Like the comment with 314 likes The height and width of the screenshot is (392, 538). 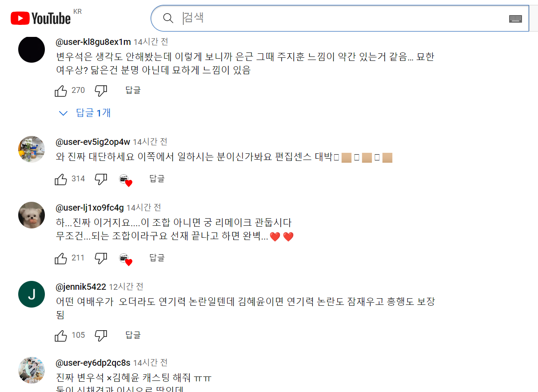(x=61, y=179)
